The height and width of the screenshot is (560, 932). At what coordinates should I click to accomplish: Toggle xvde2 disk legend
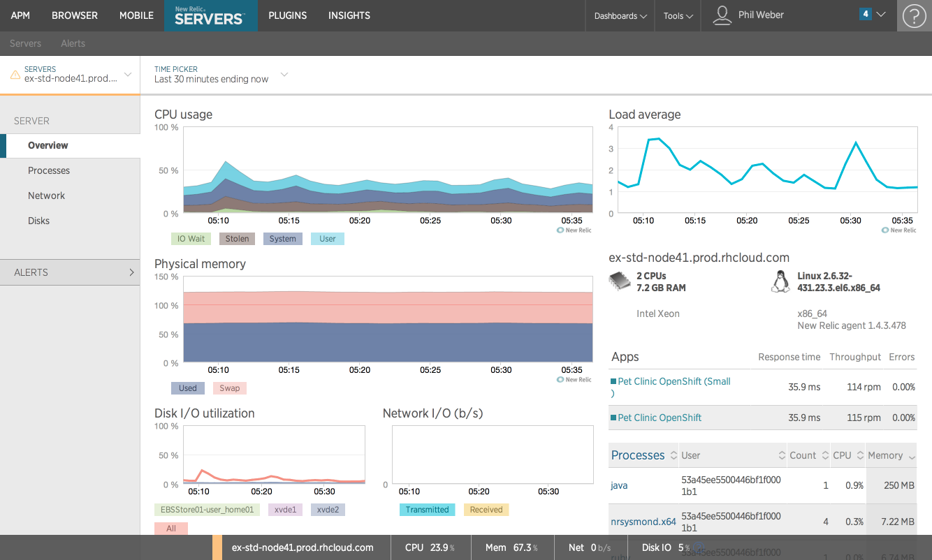[x=328, y=510]
